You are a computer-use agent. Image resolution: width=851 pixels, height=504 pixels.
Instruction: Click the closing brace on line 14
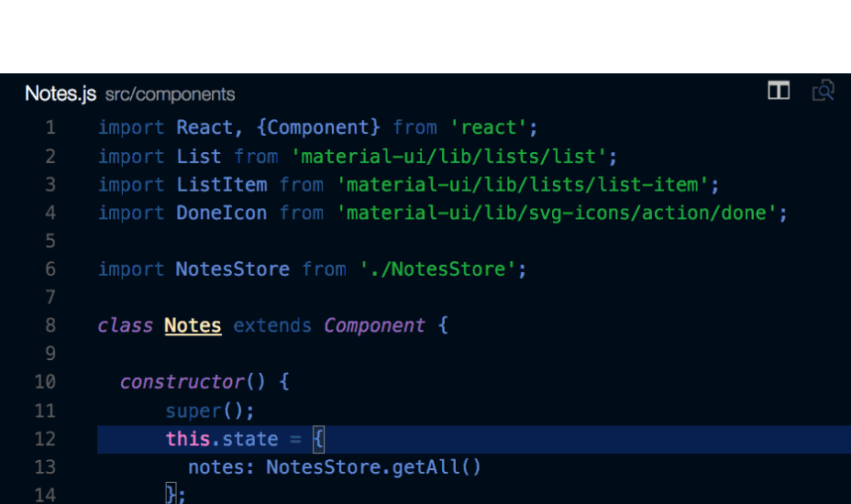point(171,494)
